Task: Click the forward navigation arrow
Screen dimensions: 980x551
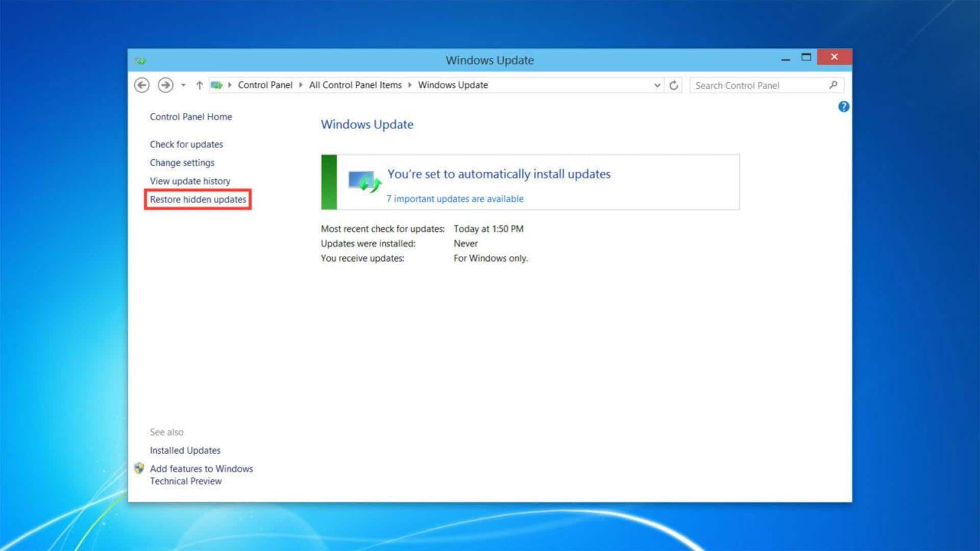Action: click(165, 85)
